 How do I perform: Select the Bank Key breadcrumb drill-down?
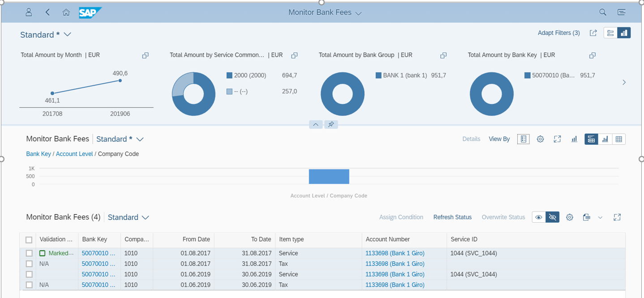(x=39, y=154)
